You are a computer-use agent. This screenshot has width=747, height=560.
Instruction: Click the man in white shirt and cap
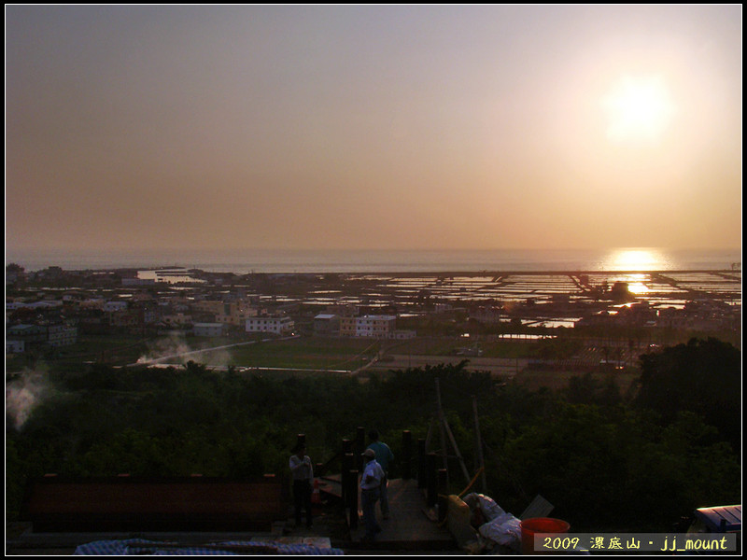click(x=371, y=490)
